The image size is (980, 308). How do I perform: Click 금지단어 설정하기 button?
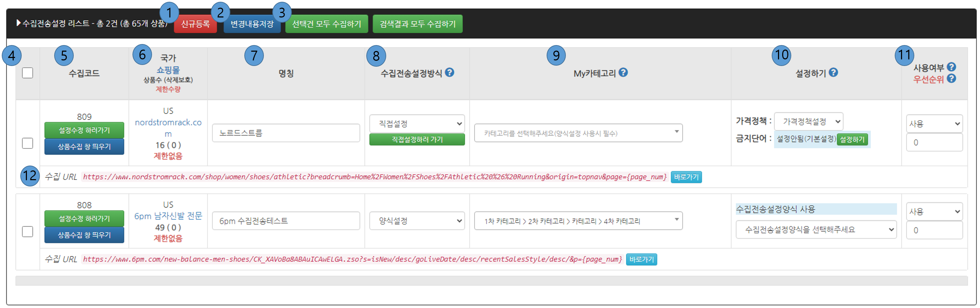coord(852,140)
